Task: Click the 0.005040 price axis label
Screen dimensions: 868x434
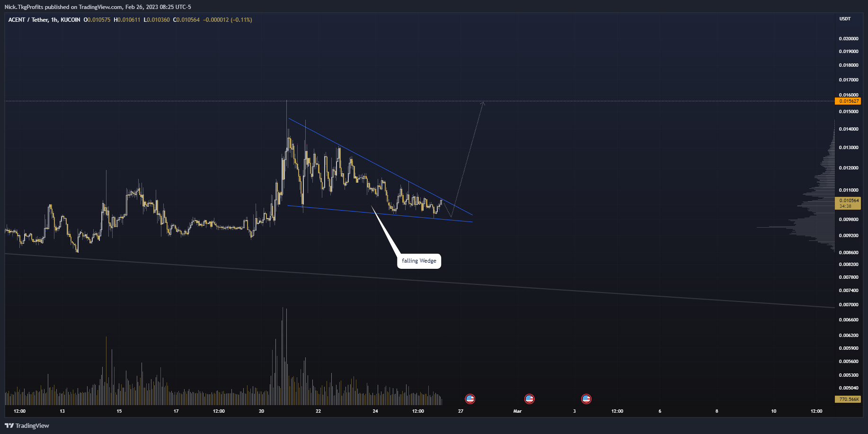Action: coord(849,388)
